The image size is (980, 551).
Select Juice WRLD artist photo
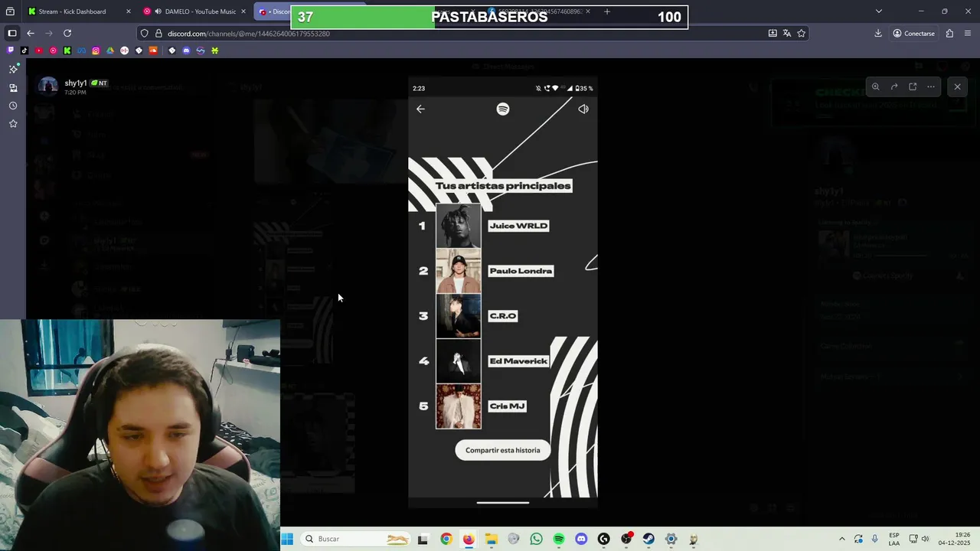[459, 226]
